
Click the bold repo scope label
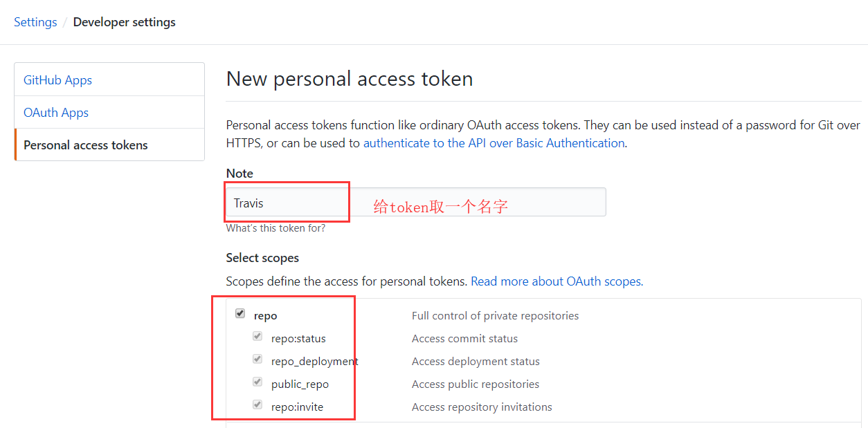pyautogui.click(x=265, y=316)
